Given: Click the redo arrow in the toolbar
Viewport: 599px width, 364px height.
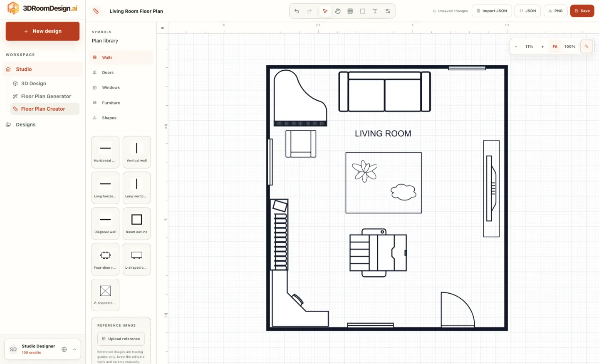Looking at the screenshot, I should (309, 11).
